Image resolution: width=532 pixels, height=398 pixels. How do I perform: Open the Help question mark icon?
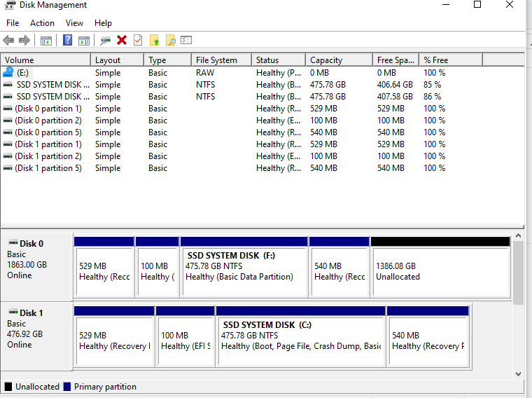pyautogui.click(x=67, y=40)
